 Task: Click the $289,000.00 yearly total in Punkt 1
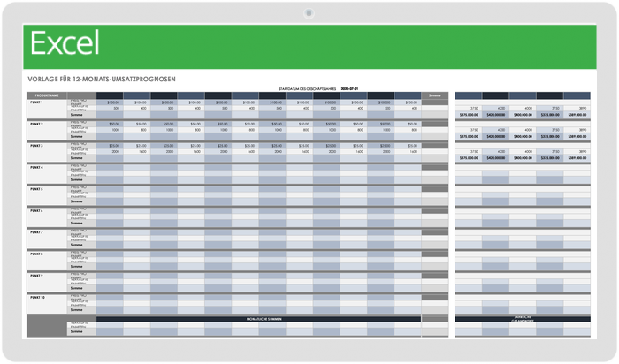[577, 115]
